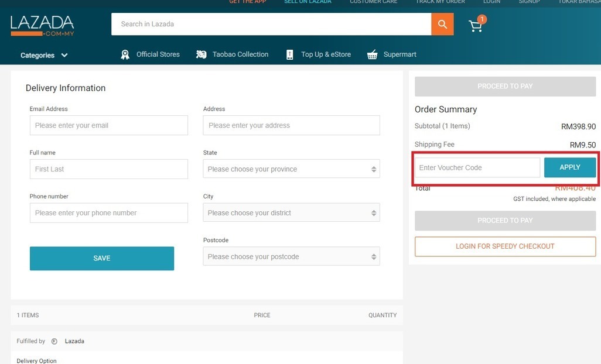Click Login for Speedy Checkout
Viewport: 601px width, 364px height.
click(x=505, y=246)
